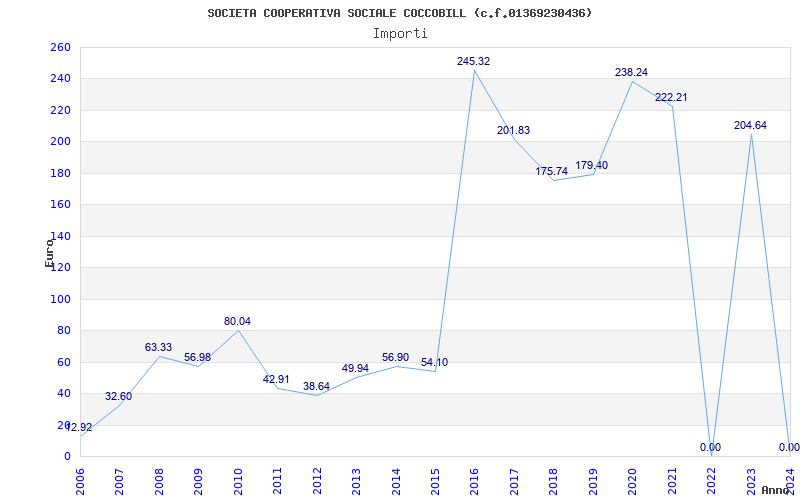The height and width of the screenshot is (500, 800).
Task: Select the 56.98 data label
Action: point(197,358)
